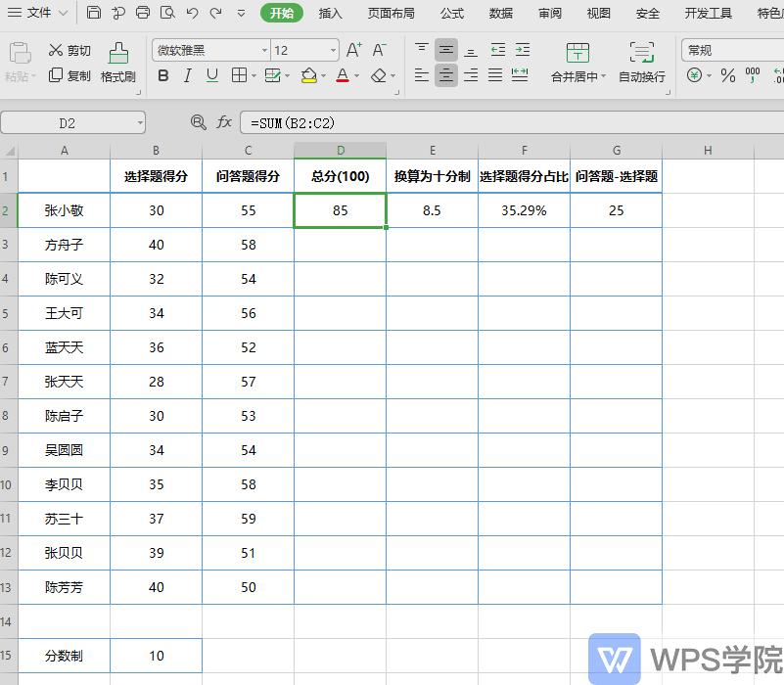Viewport: 784px width, 685px height.
Task: Open Print Preview icon
Action: pos(168,13)
